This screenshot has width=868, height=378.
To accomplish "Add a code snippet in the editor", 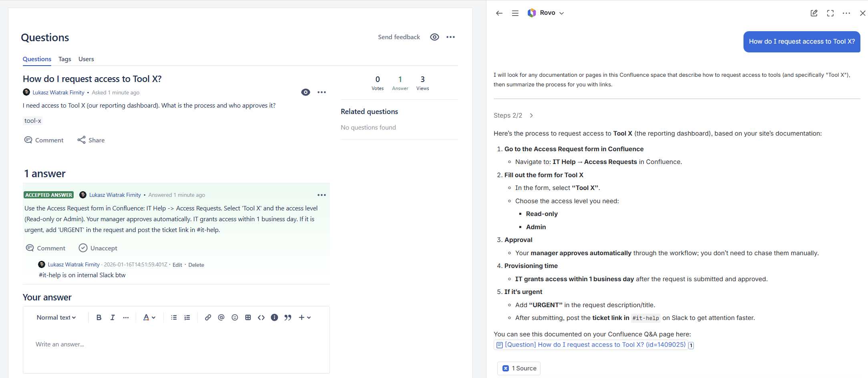I will click(x=261, y=317).
